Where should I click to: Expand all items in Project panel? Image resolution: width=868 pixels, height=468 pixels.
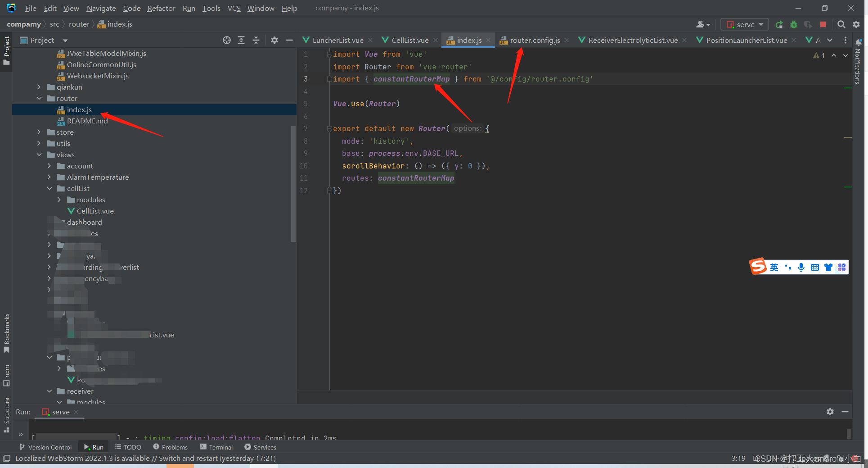pyautogui.click(x=241, y=40)
